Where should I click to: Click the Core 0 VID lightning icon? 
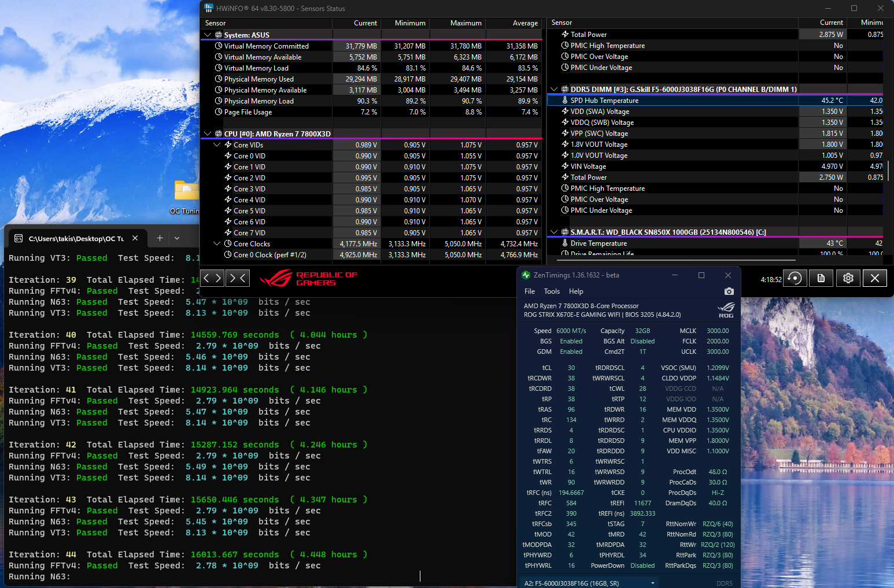click(x=228, y=156)
